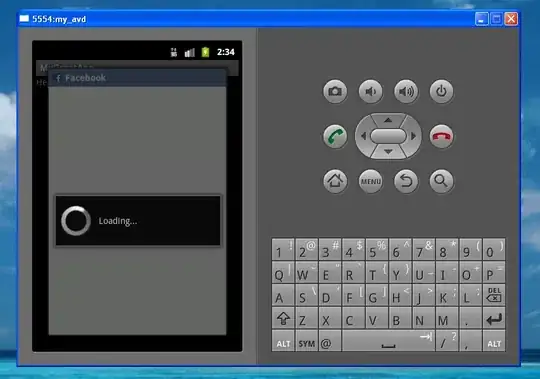Tap the I key
Screen dimensions: 540x379
pyautogui.click(x=447, y=272)
